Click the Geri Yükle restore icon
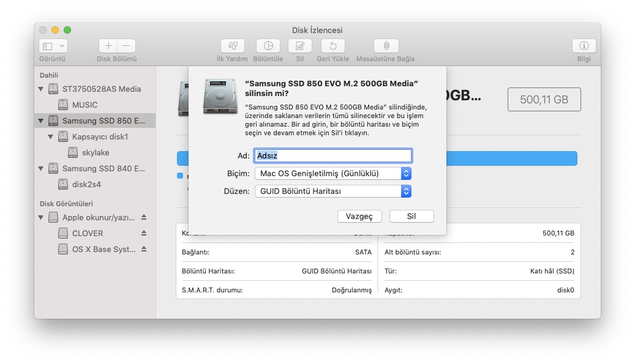This screenshot has height=364, width=635. pyautogui.click(x=333, y=46)
